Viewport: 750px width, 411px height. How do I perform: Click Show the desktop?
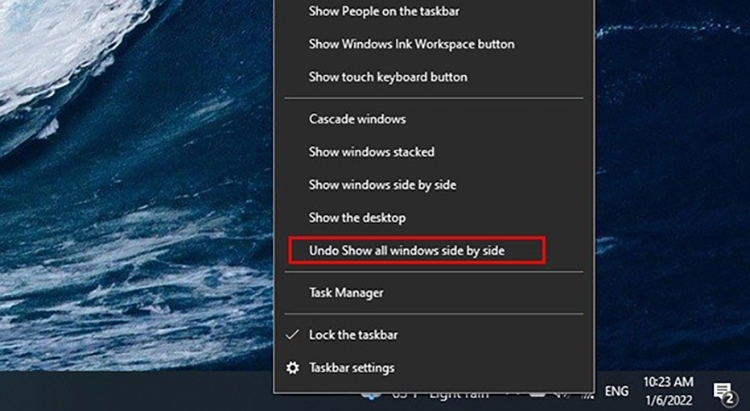point(357,217)
